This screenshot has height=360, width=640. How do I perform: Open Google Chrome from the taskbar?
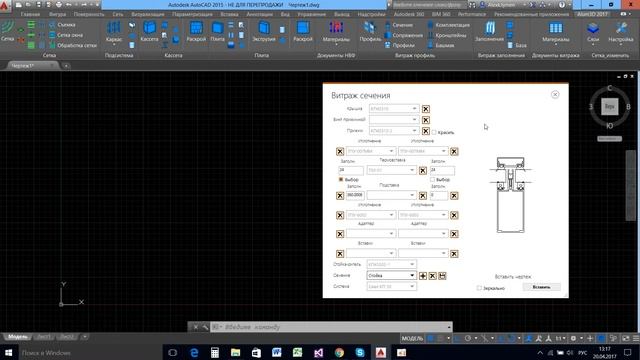click(x=339, y=352)
